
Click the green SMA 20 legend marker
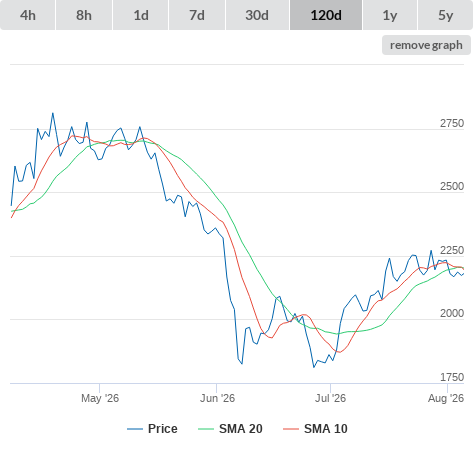pyautogui.click(x=206, y=429)
